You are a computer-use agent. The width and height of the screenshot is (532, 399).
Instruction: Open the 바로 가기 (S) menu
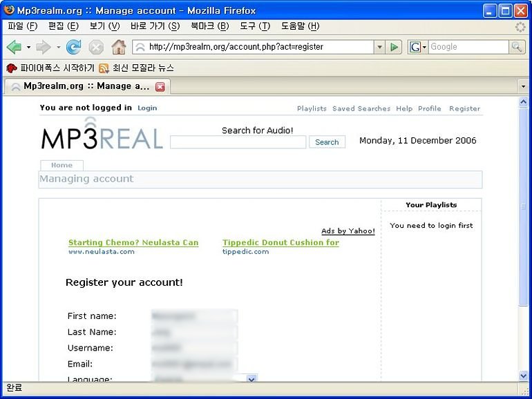pyautogui.click(x=155, y=26)
